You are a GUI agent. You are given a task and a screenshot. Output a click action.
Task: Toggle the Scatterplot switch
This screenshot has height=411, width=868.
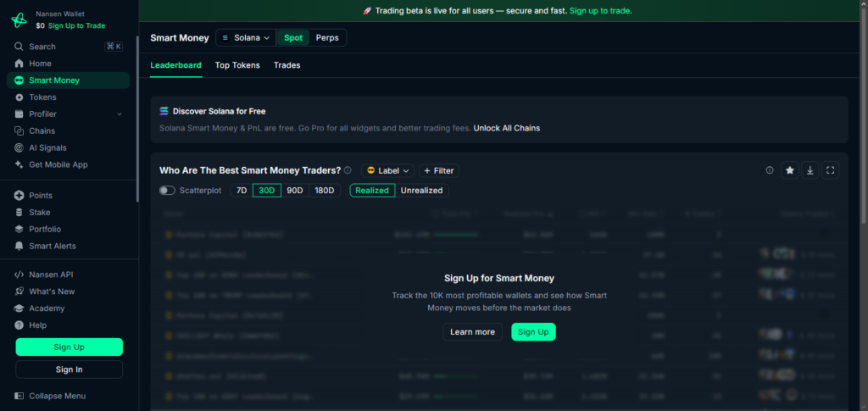(x=167, y=191)
